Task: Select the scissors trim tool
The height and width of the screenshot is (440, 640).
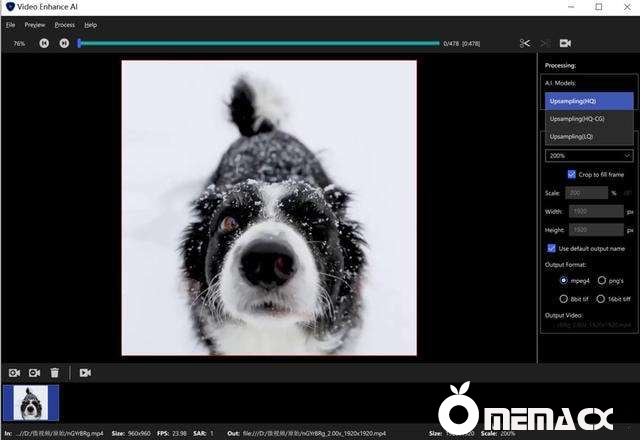Action: [x=524, y=43]
